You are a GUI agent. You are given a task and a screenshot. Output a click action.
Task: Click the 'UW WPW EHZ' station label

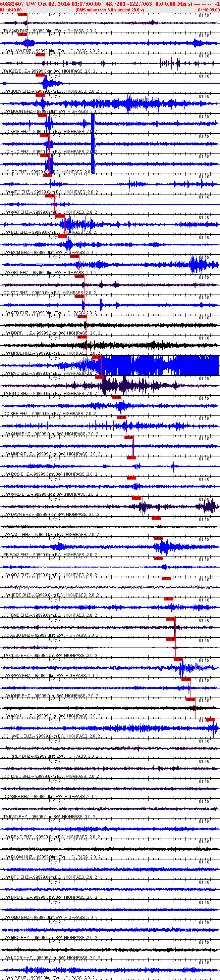point(17,676)
